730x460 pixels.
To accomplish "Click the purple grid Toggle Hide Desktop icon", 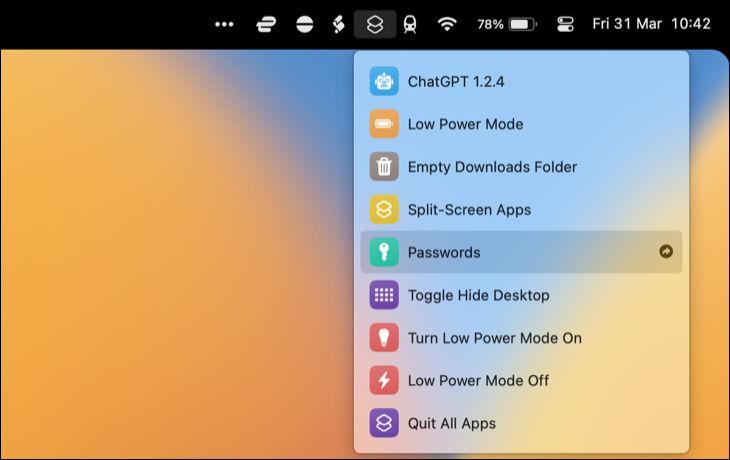I will click(x=384, y=295).
